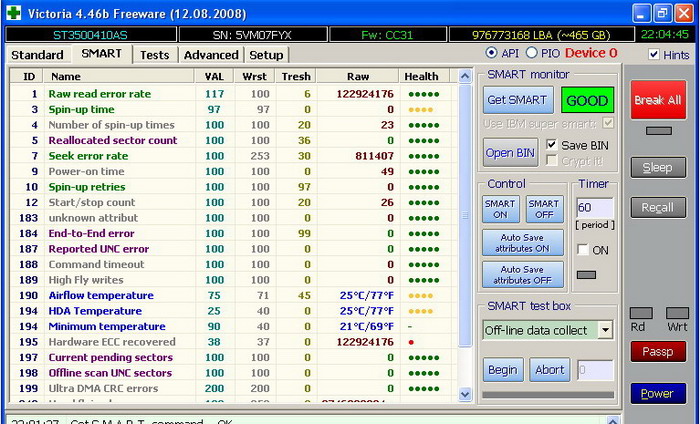
Task: Click the Passp button
Action: tap(657, 352)
